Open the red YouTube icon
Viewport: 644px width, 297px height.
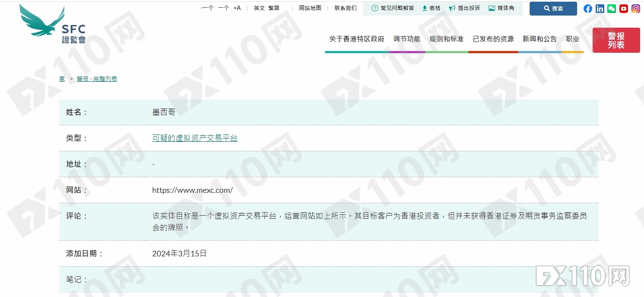pyautogui.click(x=624, y=9)
